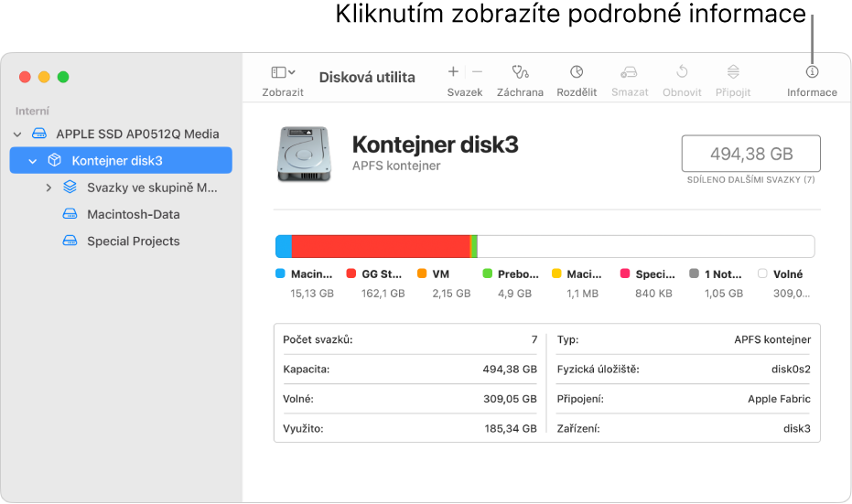Select the Kontejner disk3 cube icon
This screenshot has width=852, height=504.
[x=54, y=160]
